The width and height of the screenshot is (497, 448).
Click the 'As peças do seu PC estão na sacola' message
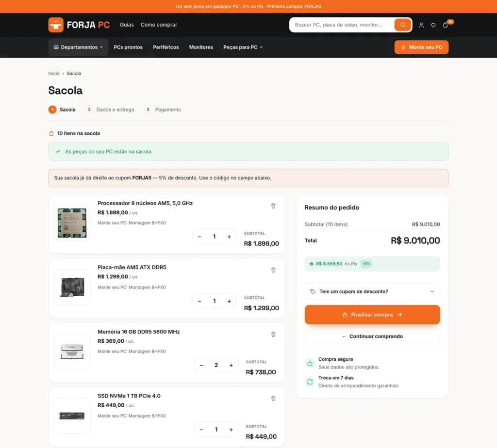tap(248, 152)
